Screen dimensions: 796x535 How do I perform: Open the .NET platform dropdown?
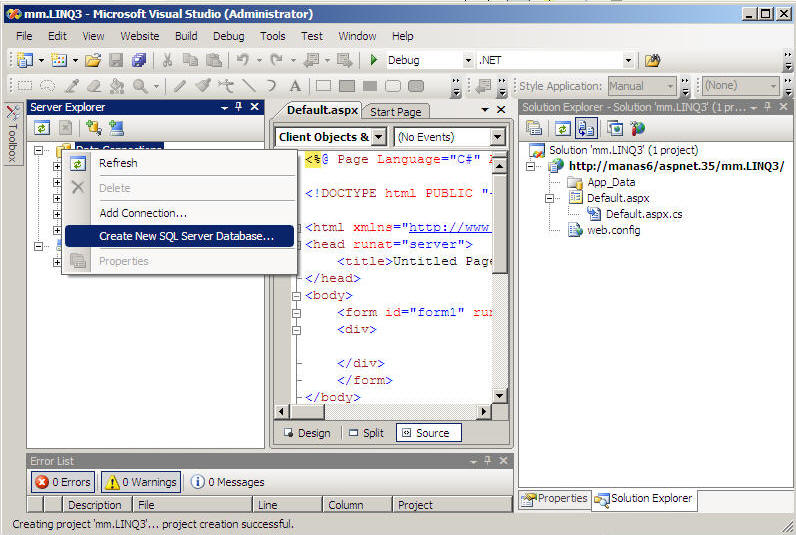click(628, 60)
